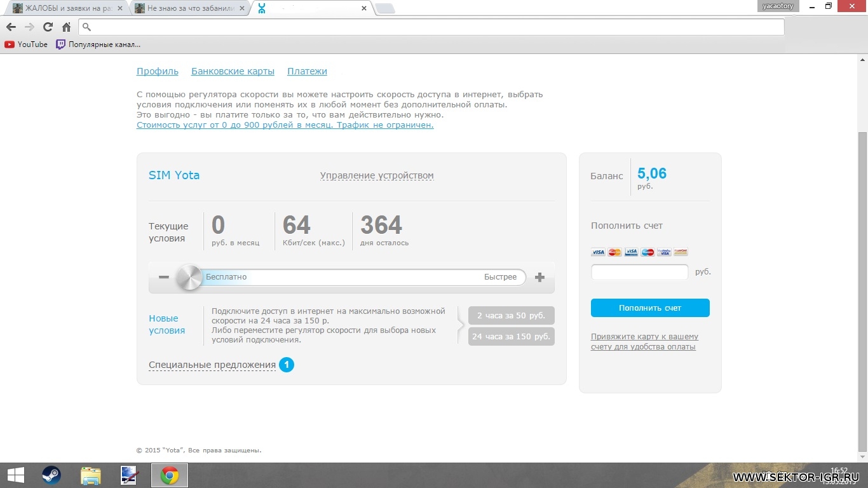The height and width of the screenshot is (488, 868).
Task: Close the 'ЖАЛОБЫ и заявки' tab
Action: 120,8
